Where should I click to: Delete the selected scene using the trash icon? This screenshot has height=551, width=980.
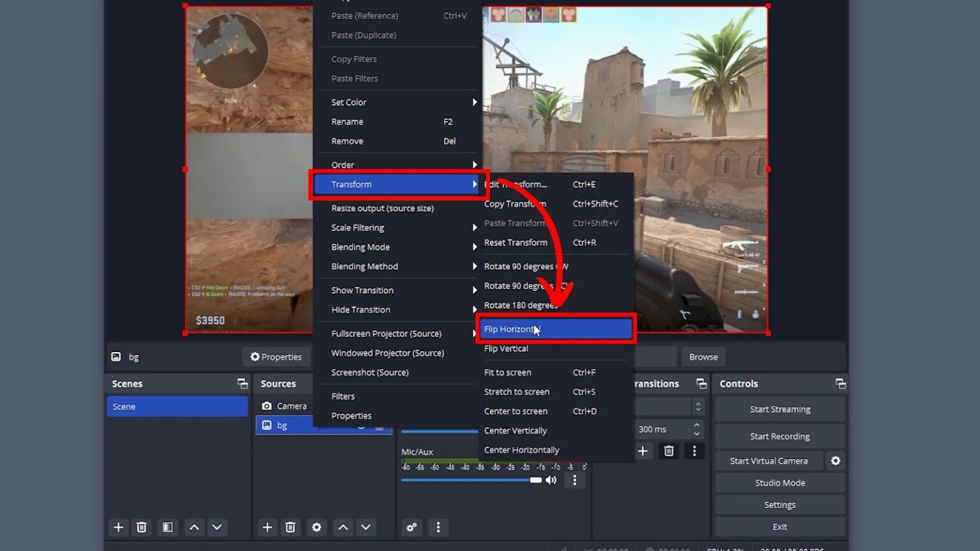tap(142, 527)
